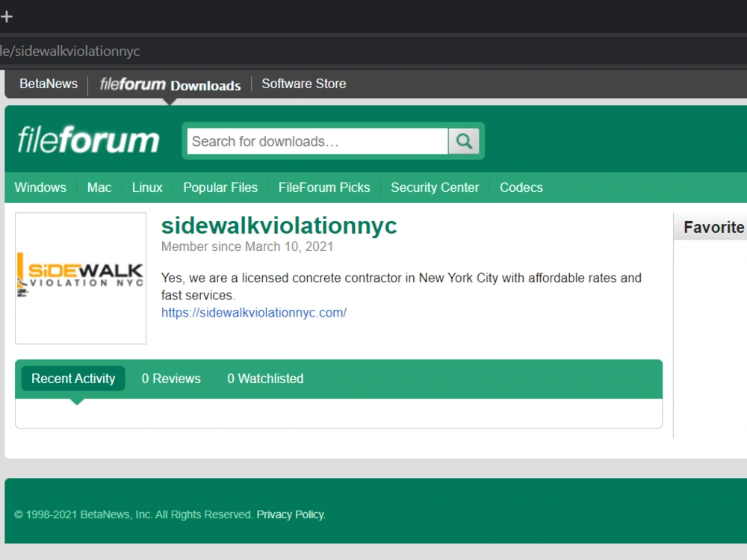Open the BetaNews top link
Viewport: 747px width, 560px height.
(49, 84)
